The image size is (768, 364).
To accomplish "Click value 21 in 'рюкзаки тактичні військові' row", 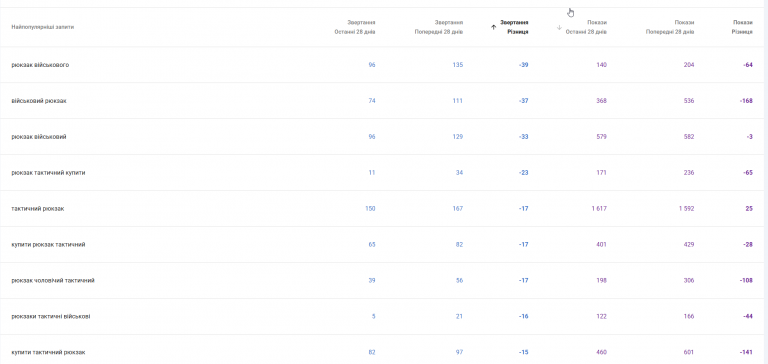I will [x=459, y=316].
